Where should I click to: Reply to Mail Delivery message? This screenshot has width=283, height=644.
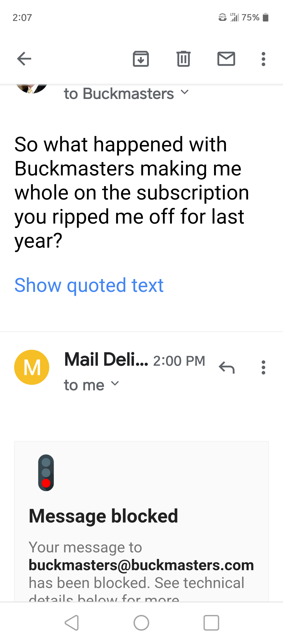227,367
